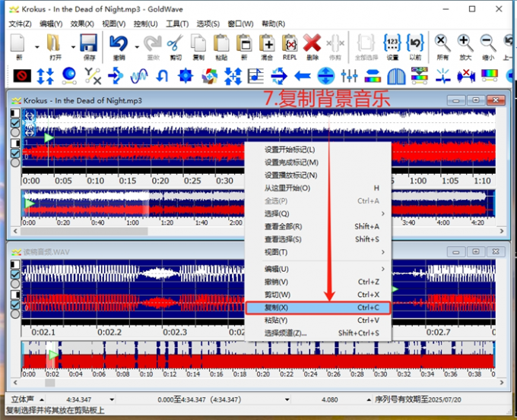Click the up-down arrows volume effect icon
Viewport: 517px width, 420px height.
tap(45, 76)
